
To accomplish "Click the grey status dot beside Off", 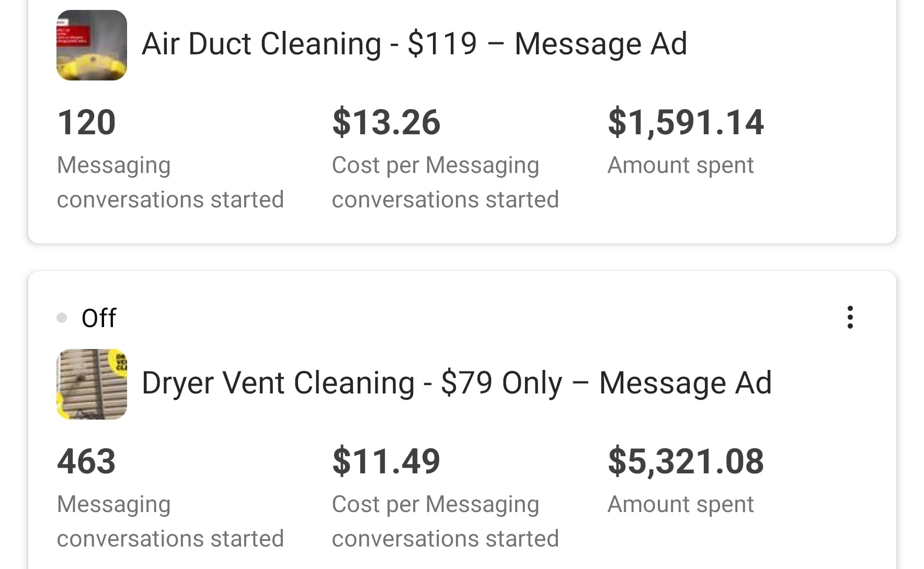I will pyautogui.click(x=62, y=318).
